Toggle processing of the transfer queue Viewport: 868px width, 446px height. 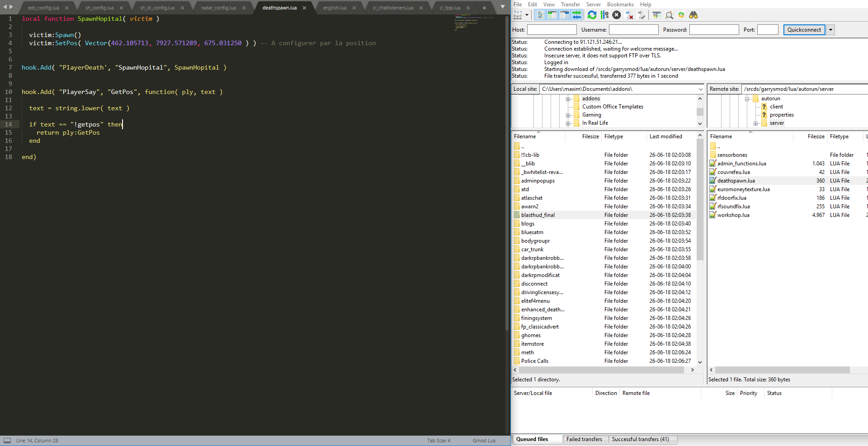604,15
